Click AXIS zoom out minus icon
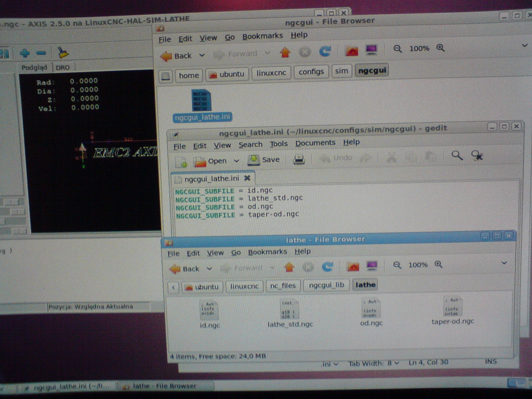 coord(41,53)
